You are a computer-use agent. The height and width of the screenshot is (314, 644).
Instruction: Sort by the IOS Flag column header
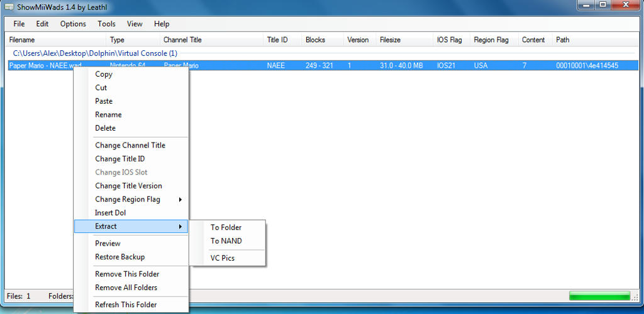coord(452,40)
